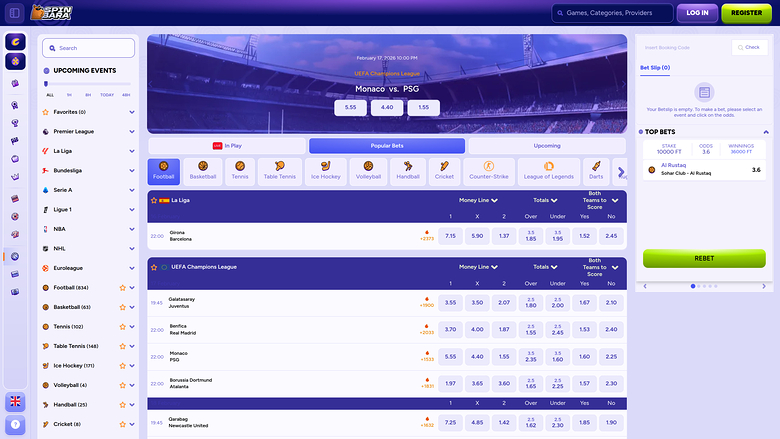
Task: Select the Cricket sport icon
Action: click(x=444, y=171)
